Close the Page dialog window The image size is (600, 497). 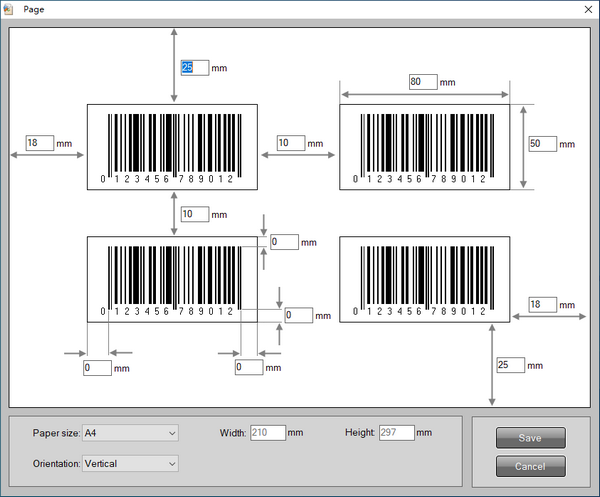point(585,9)
